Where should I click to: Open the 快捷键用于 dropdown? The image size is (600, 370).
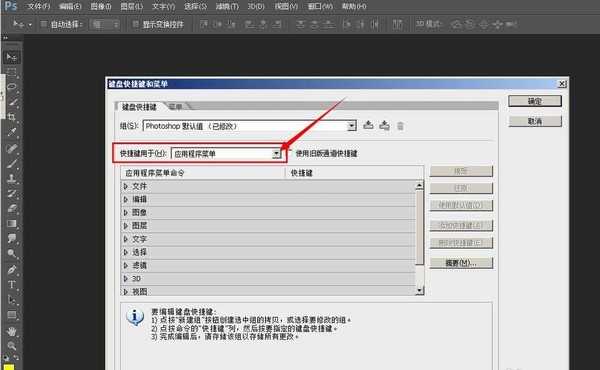point(276,154)
